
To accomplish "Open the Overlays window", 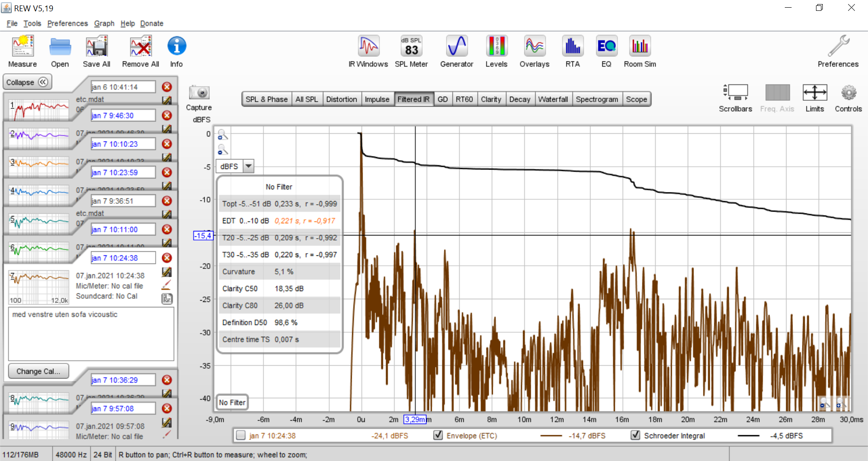I will (535, 46).
